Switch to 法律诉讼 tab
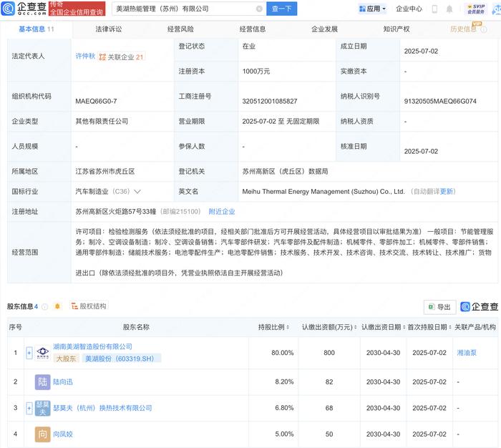501x448 pixels. point(109,29)
